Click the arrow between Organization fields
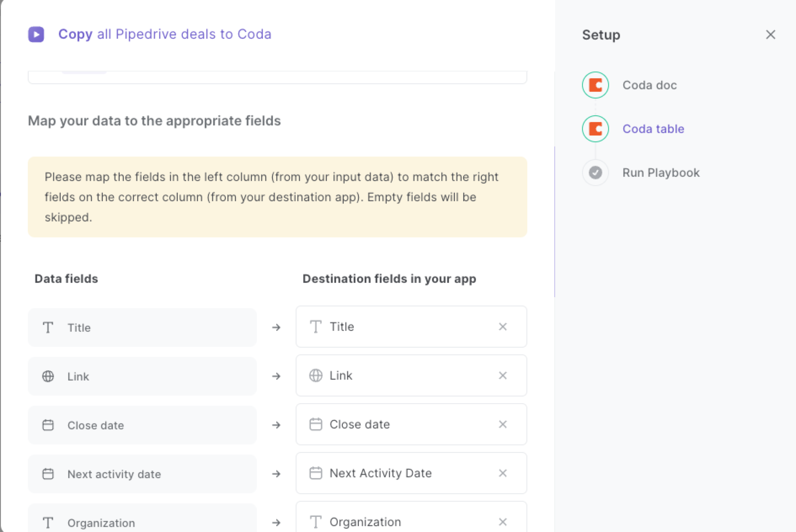 click(x=276, y=522)
